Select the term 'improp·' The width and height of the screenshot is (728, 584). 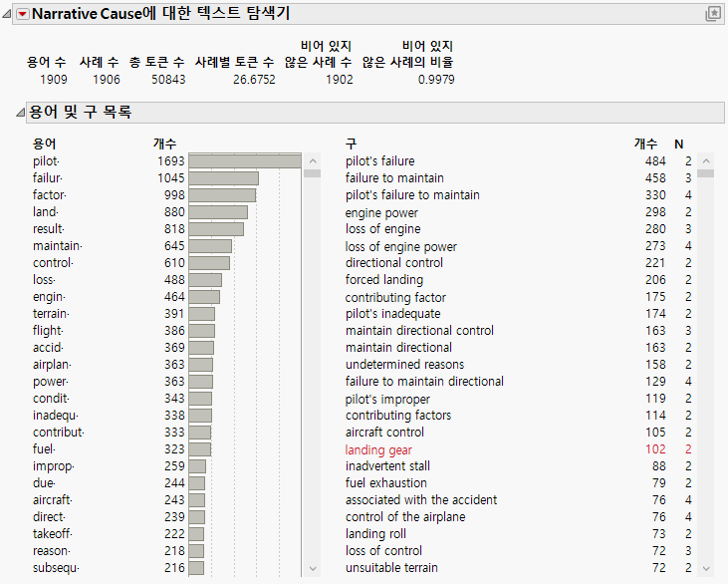[54, 466]
